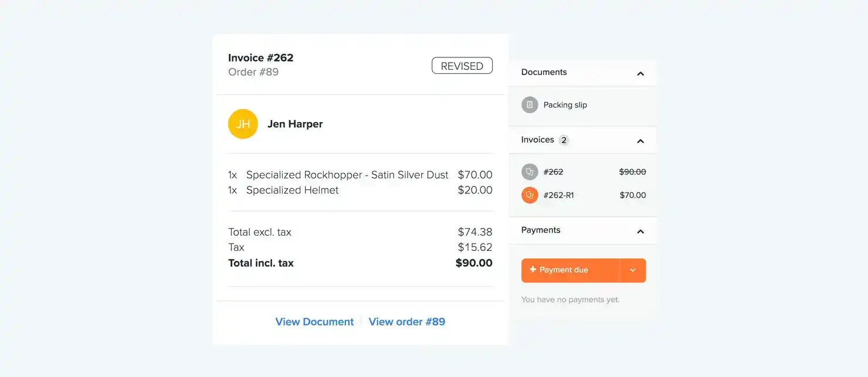Image resolution: width=868 pixels, height=377 pixels.
Task: Collapse the Documents section
Action: 640,72
